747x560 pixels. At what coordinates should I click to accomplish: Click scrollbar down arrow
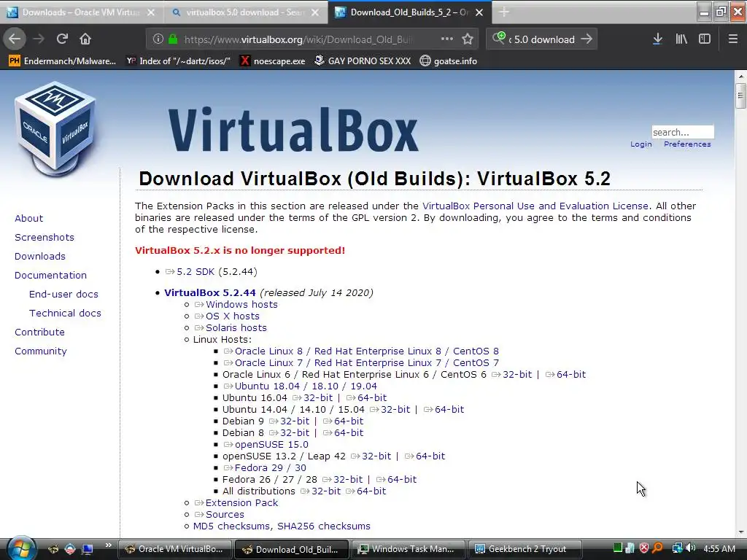(740, 532)
